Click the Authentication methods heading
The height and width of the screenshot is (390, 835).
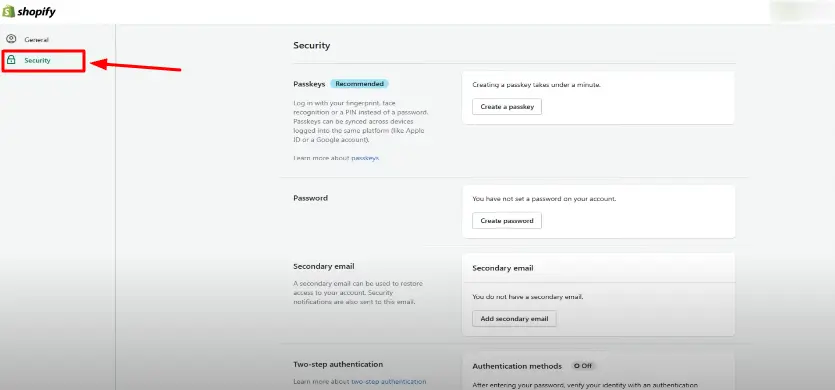[x=517, y=366]
